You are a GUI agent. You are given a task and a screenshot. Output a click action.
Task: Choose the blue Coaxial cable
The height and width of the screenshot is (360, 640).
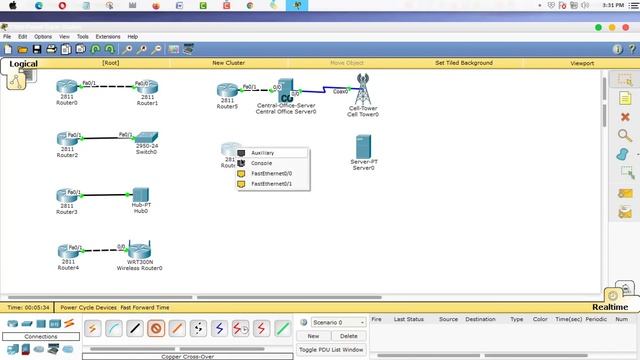tap(220, 329)
